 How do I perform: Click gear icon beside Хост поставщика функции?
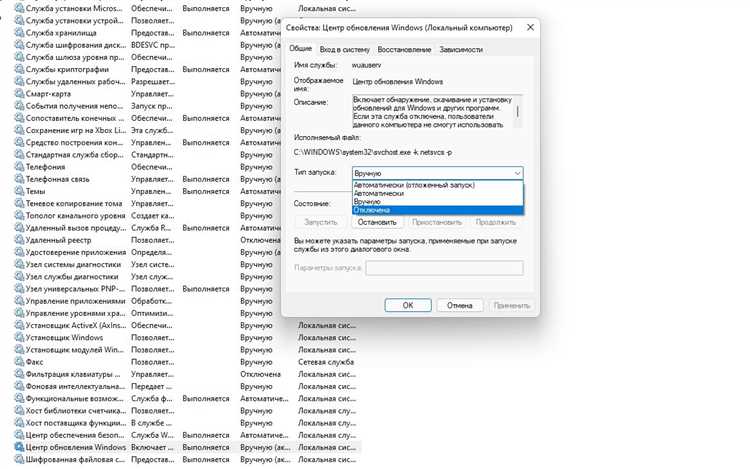coord(19,423)
